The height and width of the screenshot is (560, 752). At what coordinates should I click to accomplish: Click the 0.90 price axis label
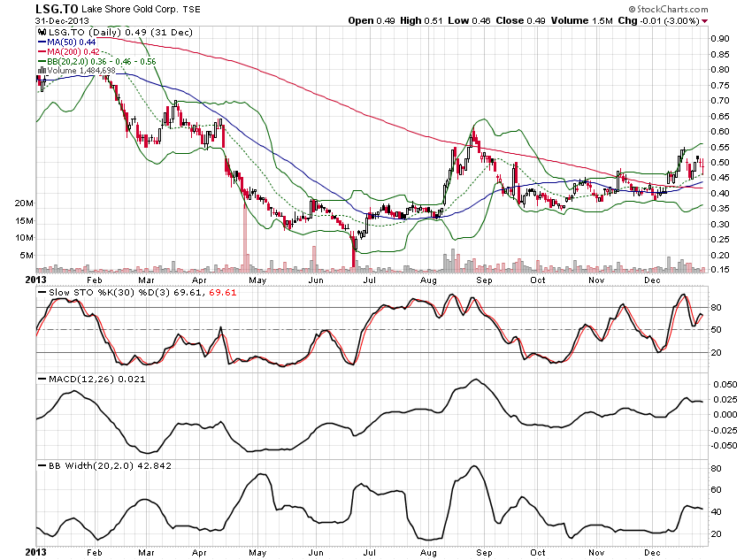click(x=720, y=38)
